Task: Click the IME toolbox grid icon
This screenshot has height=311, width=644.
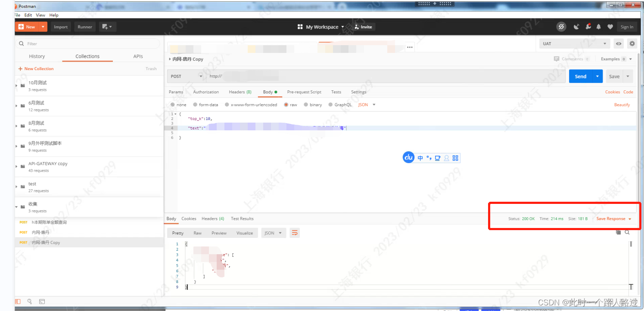Action: click(455, 158)
